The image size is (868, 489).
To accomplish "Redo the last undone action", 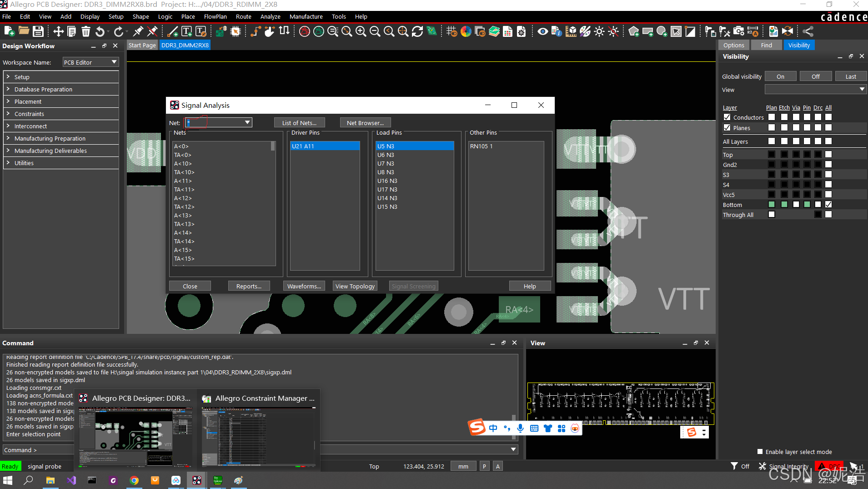I will 119,31.
